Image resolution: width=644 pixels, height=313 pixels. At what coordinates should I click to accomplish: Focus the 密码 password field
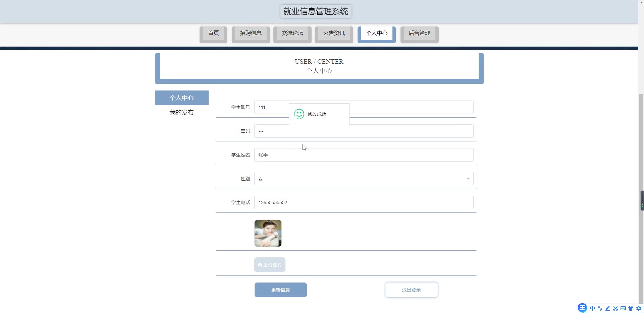364,131
